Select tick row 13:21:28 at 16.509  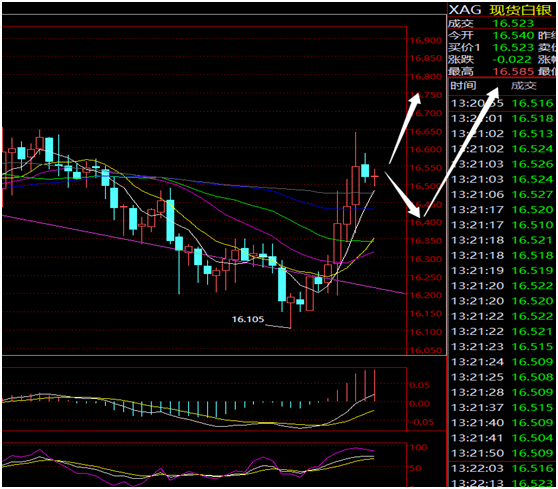pos(502,392)
